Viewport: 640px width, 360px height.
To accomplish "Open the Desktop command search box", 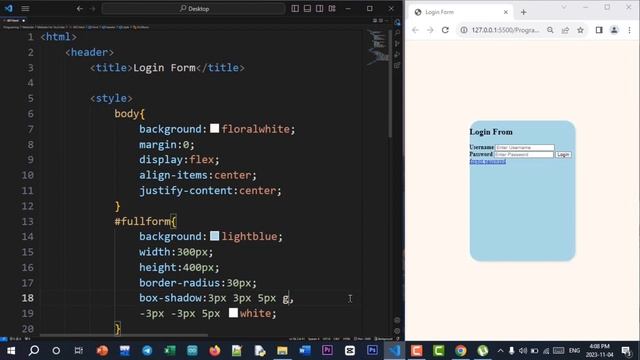I will pos(193,9).
